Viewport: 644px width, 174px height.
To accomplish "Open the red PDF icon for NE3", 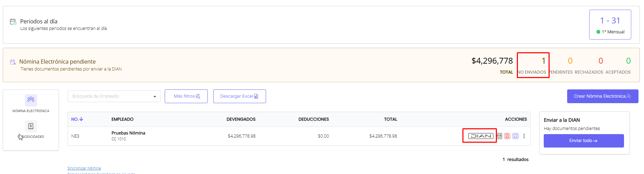I will tap(507, 136).
